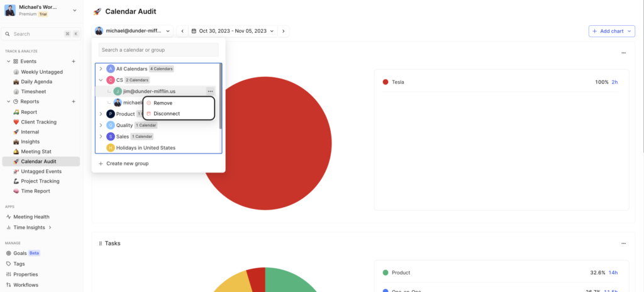Open Workflows management

click(25, 285)
